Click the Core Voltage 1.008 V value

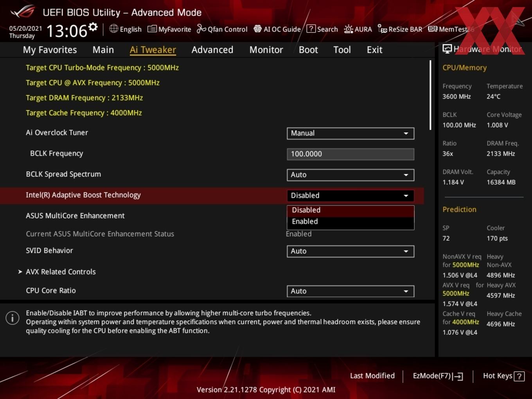point(497,125)
